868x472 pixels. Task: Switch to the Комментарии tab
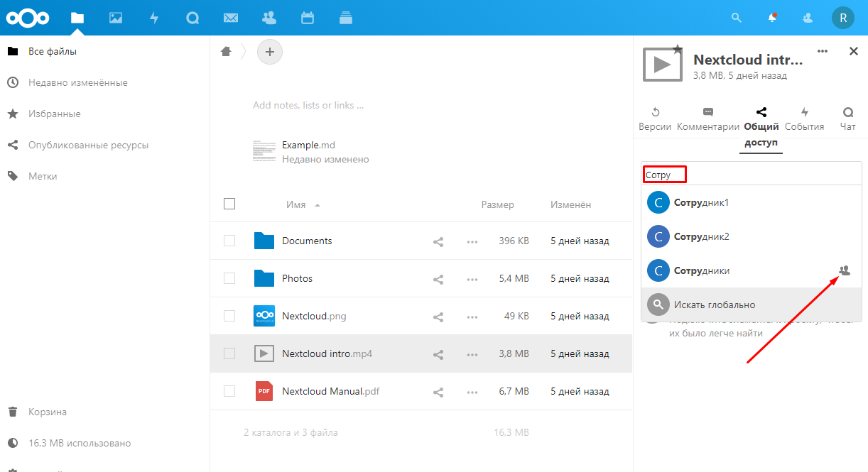(x=708, y=119)
